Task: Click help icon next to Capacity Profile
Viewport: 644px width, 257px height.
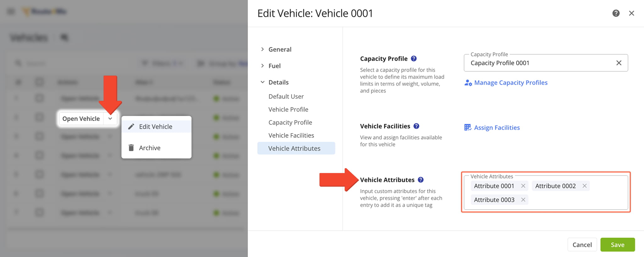Action: tap(414, 59)
